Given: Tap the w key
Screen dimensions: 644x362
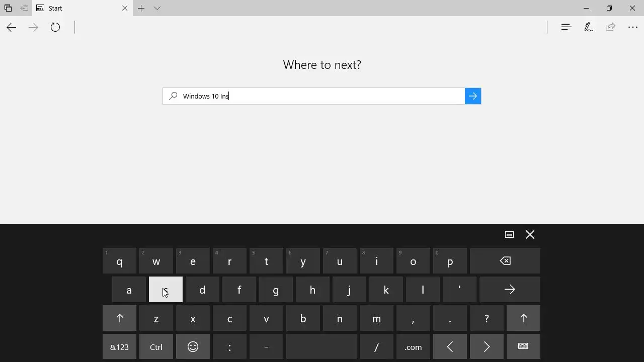Looking at the screenshot, I should (x=156, y=261).
